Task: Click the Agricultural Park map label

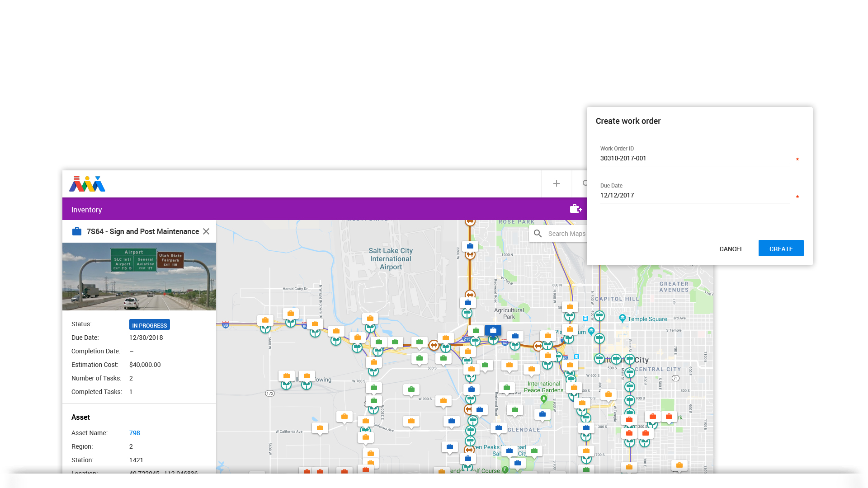Action: 509,314
